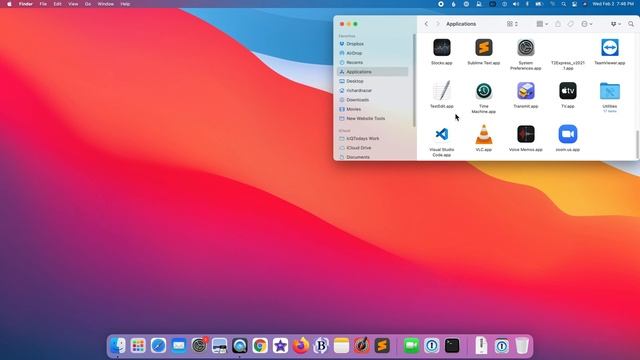Open BBEdit from the Dock

coord(321,346)
